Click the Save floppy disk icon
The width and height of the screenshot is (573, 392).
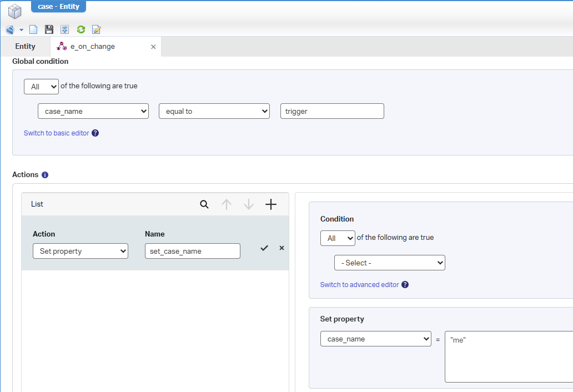[49, 29]
